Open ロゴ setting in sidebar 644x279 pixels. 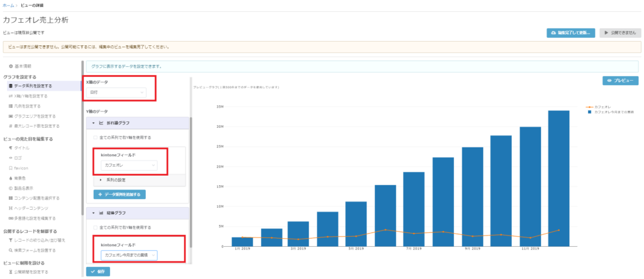[x=18, y=157]
